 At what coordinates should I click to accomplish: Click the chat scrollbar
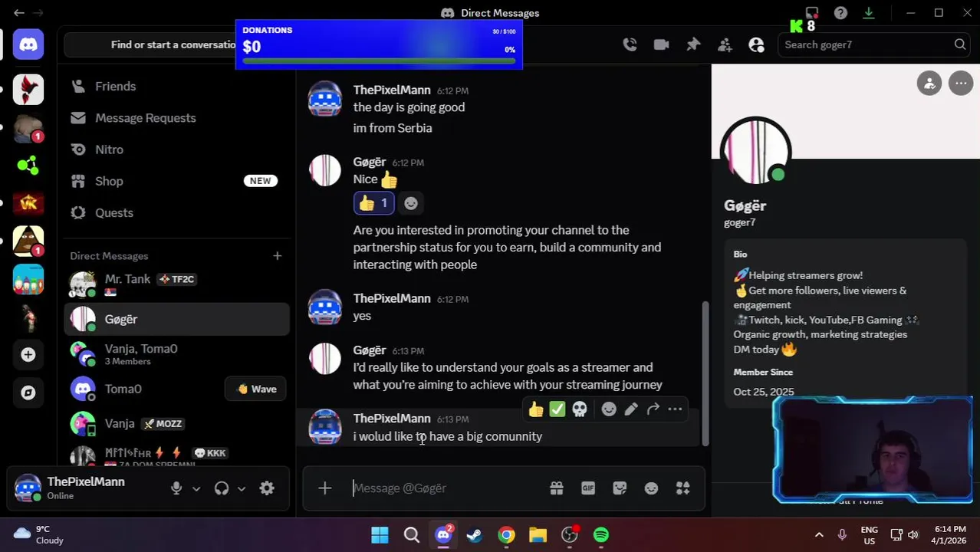(705, 372)
